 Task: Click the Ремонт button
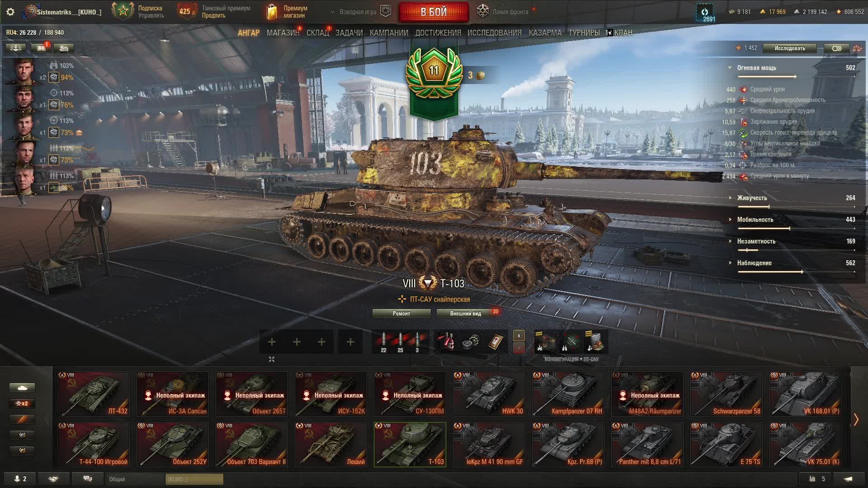(x=401, y=313)
